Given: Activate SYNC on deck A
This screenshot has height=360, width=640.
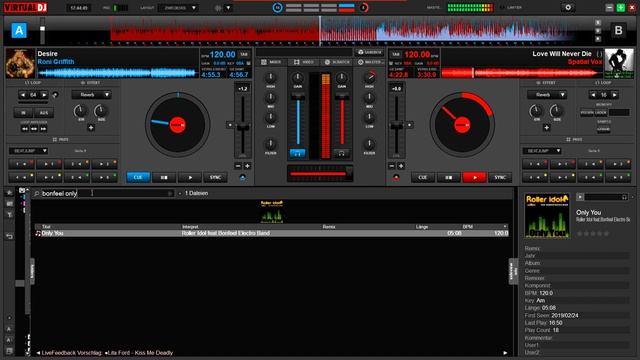Looking at the screenshot, I should (215, 178).
